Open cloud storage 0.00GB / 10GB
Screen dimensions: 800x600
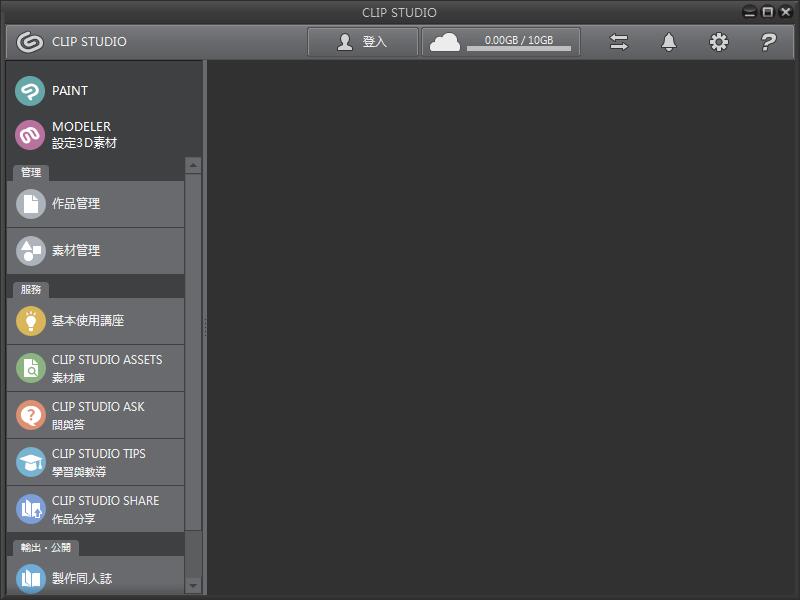501,42
